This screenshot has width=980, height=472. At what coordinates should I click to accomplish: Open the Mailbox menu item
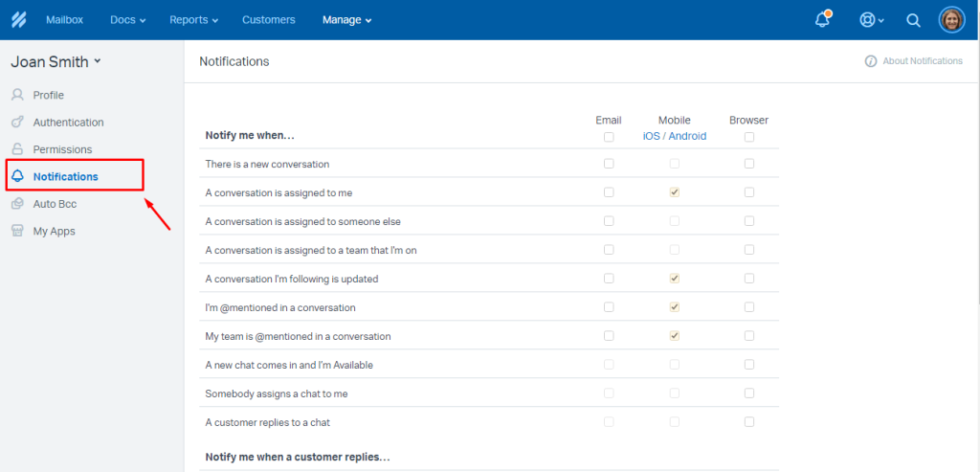[x=64, y=20]
